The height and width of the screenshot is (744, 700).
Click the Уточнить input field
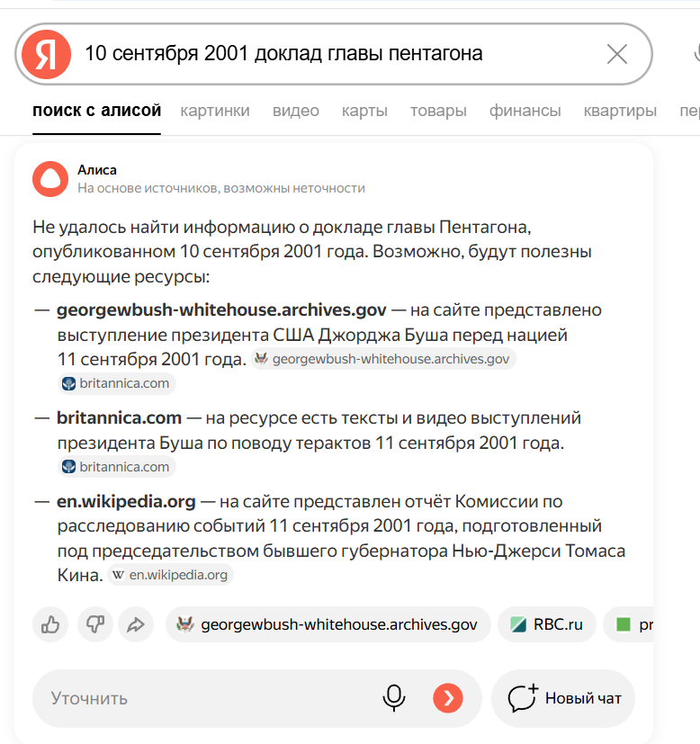pyautogui.click(x=198, y=698)
